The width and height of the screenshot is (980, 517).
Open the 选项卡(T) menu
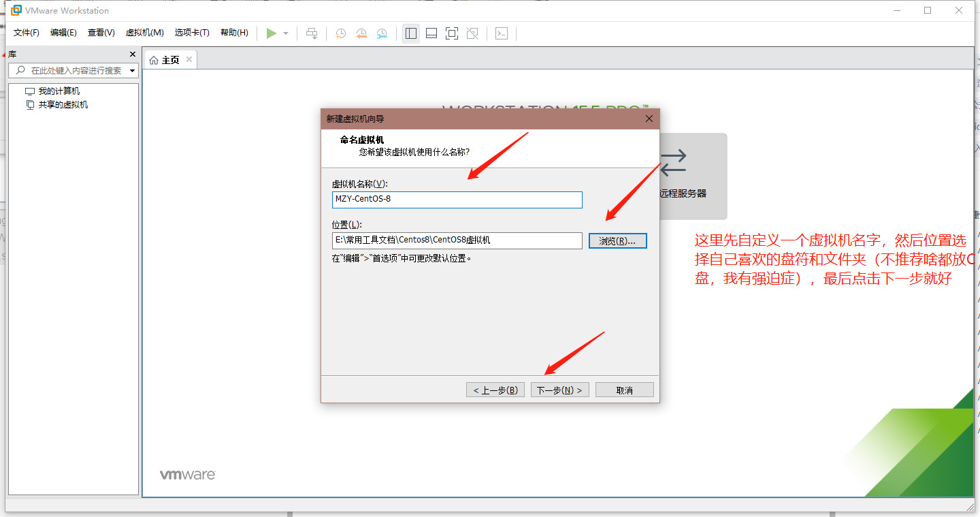coord(192,33)
